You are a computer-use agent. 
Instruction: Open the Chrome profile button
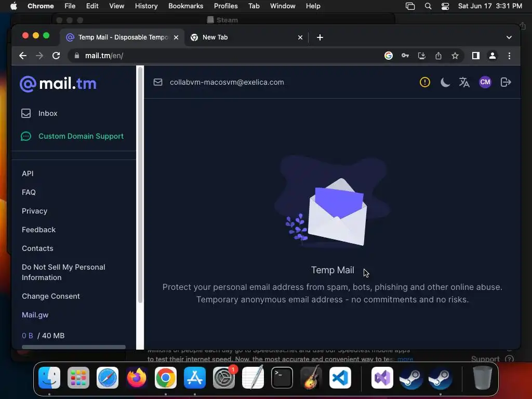[493, 56]
